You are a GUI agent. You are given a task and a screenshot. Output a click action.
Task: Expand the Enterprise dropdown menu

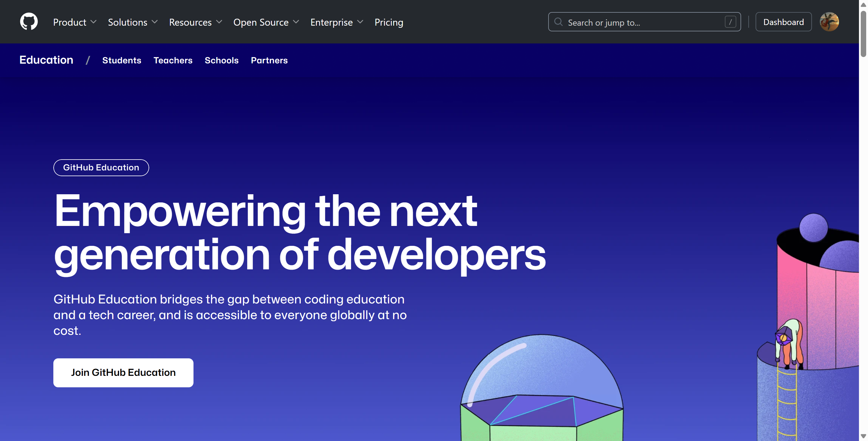[x=337, y=22]
